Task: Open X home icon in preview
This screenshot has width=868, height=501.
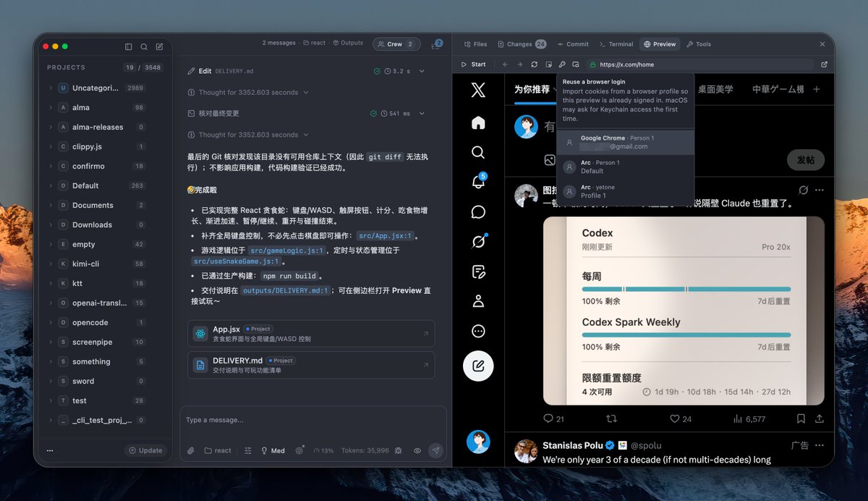Action: pos(478,123)
